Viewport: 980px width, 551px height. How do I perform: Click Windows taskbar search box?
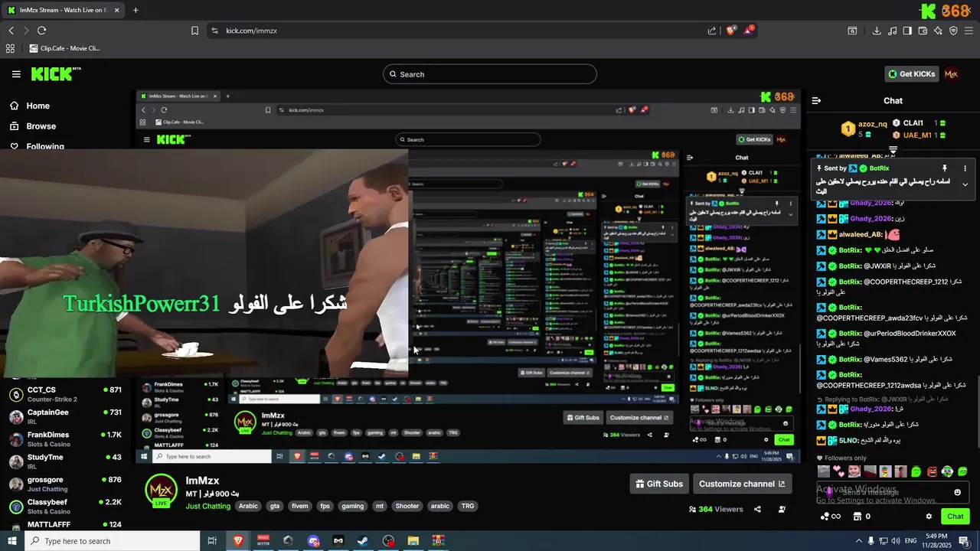point(112,541)
